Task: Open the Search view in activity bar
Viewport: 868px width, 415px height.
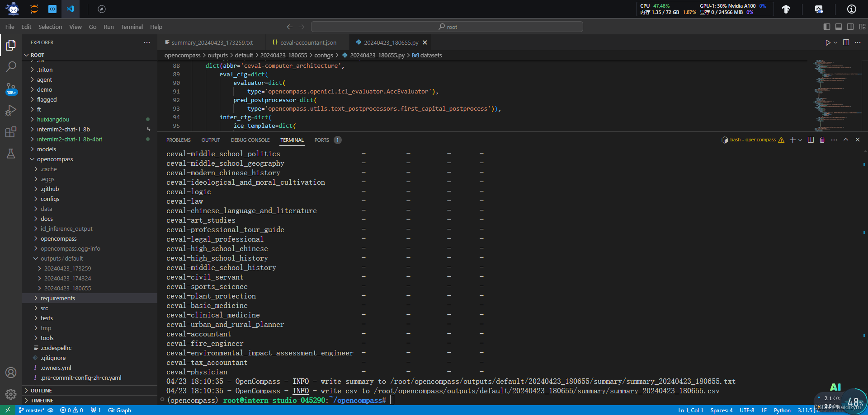Action: point(11,67)
